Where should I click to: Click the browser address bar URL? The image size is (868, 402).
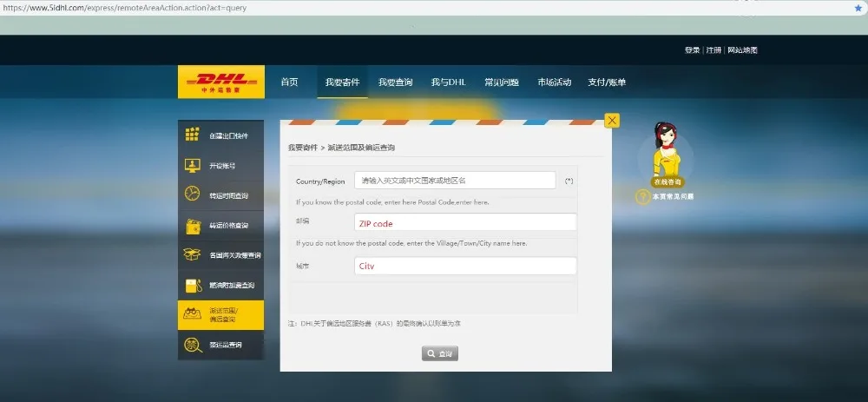point(124,8)
